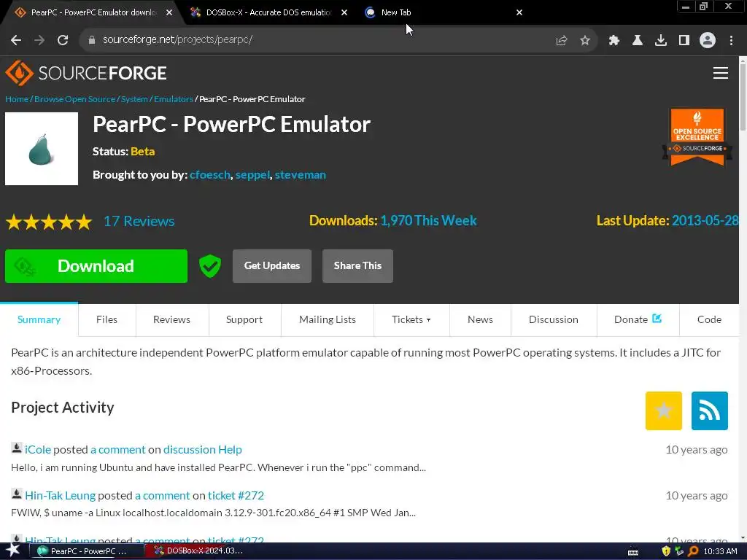Screen dimensions: 747x560
Task: Open first Hin-Tak Leung ticket #272 link
Action: coord(236,495)
